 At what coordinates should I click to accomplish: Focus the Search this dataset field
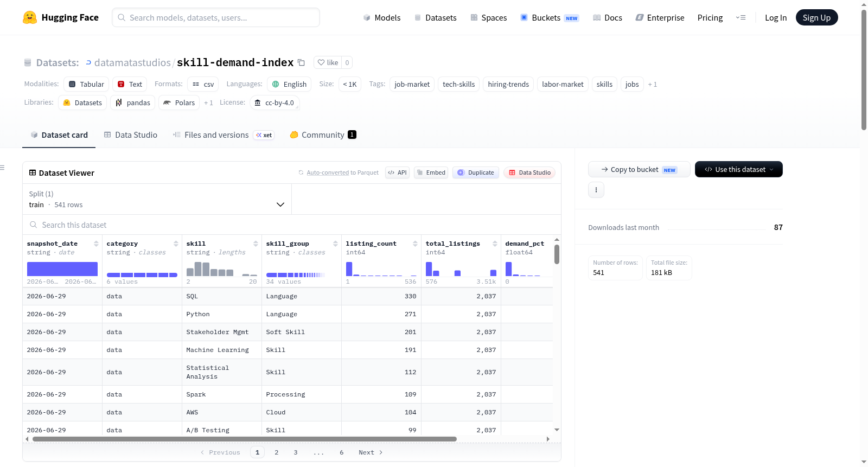(x=292, y=225)
